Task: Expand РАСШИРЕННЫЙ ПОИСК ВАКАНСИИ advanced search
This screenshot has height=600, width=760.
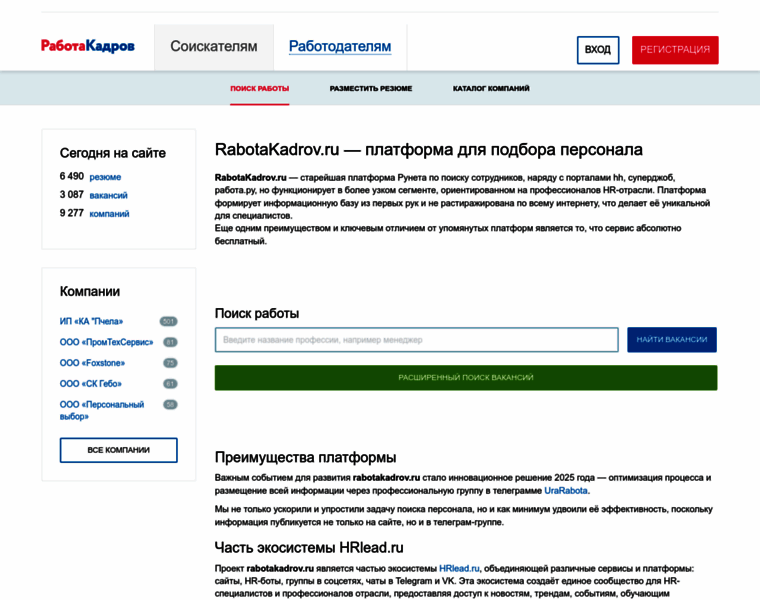Action: 465,378
